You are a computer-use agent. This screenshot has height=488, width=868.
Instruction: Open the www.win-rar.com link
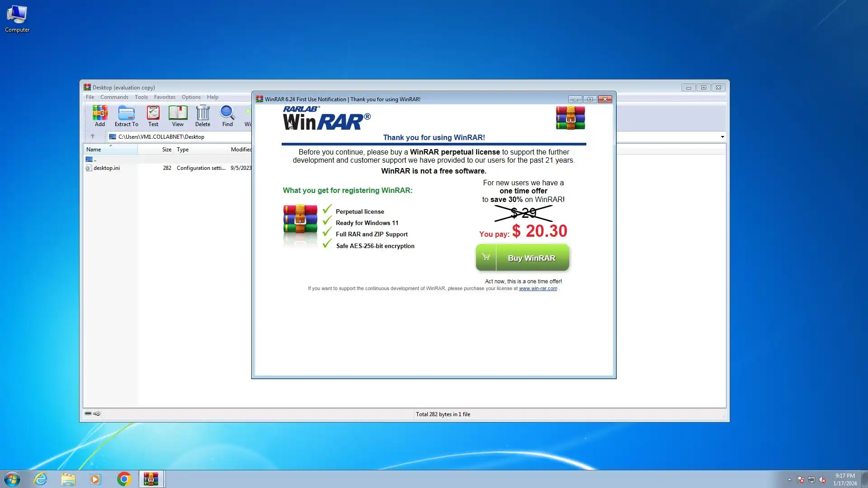tap(538, 289)
